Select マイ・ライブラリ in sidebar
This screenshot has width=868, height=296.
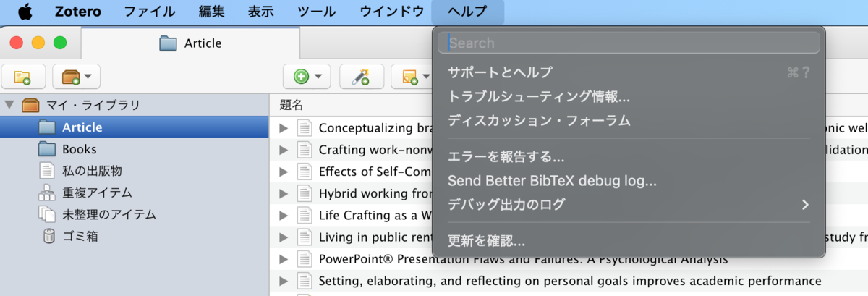click(x=93, y=105)
